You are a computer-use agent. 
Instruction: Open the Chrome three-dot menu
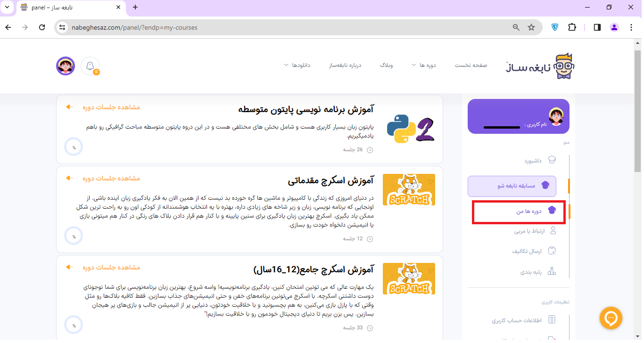[x=631, y=27]
